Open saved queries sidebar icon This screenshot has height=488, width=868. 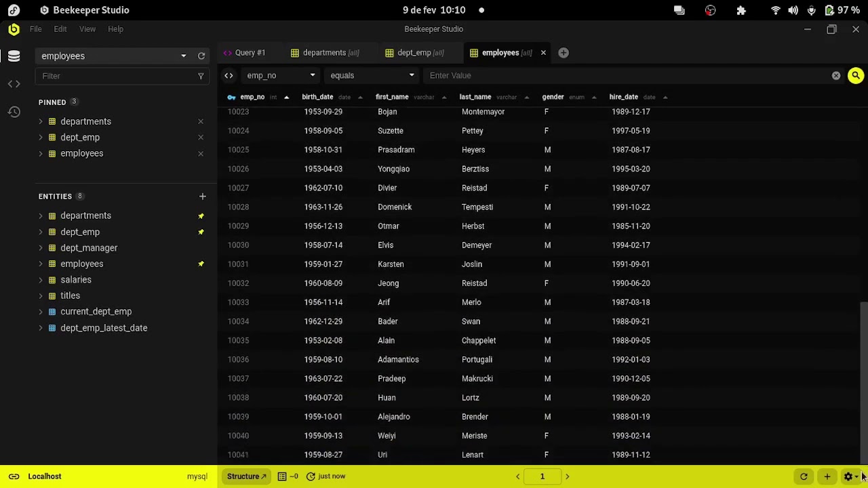click(14, 84)
